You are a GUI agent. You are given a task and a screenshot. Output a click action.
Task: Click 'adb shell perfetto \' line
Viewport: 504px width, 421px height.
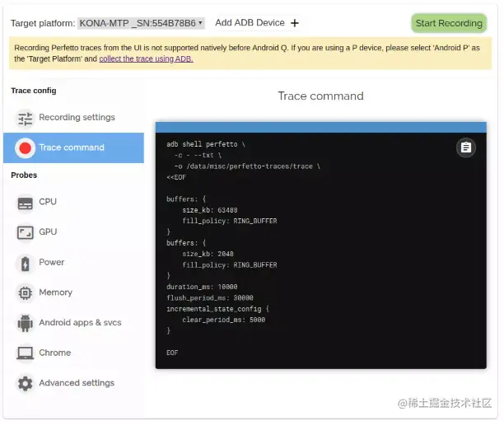[206, 144]
